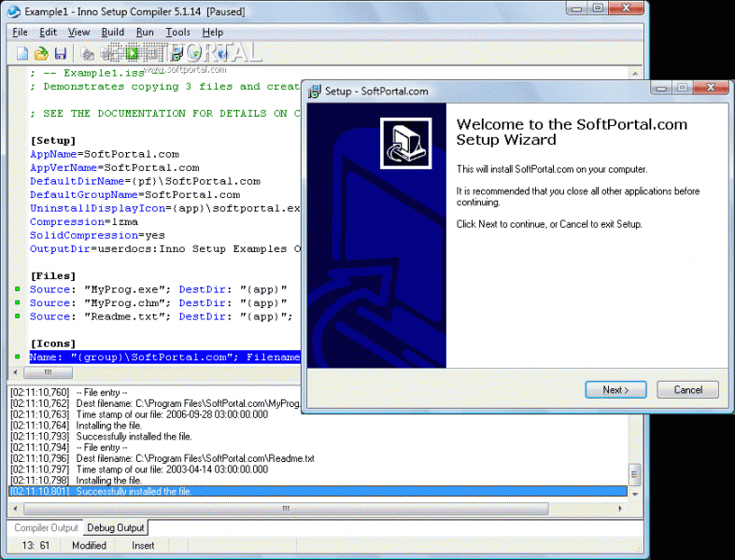The image size is (735, 560).
Task: Click the "; -- Example1.iss" comment line
Action: coord(97,73)
